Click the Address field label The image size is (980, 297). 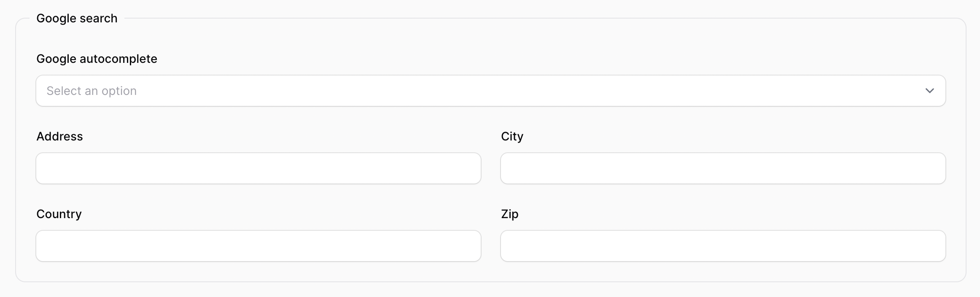tap(59, 136)
